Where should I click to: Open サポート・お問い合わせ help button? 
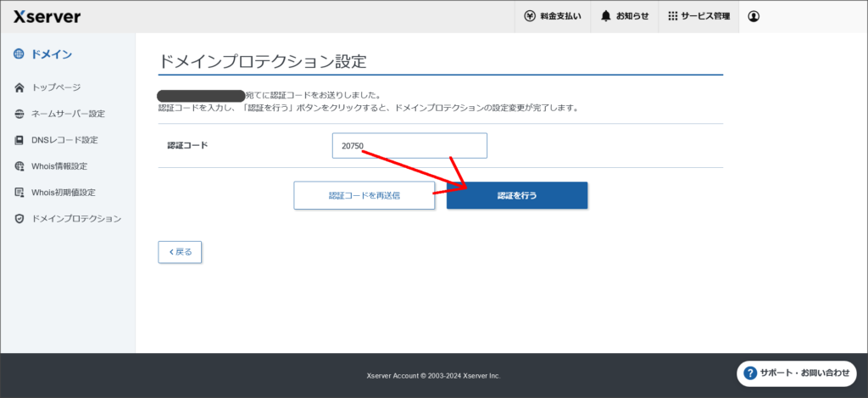pos(797,373)
